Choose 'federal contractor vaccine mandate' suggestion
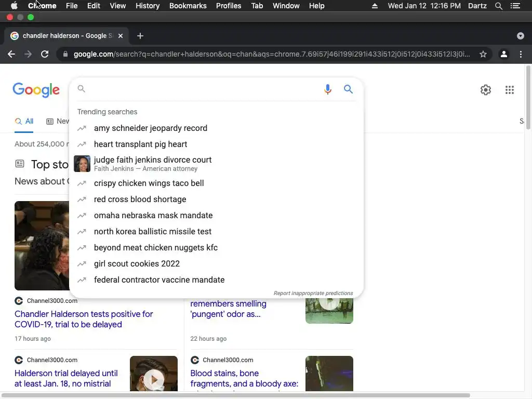Screen dimensions: 532x399 [x=216, y=280]
